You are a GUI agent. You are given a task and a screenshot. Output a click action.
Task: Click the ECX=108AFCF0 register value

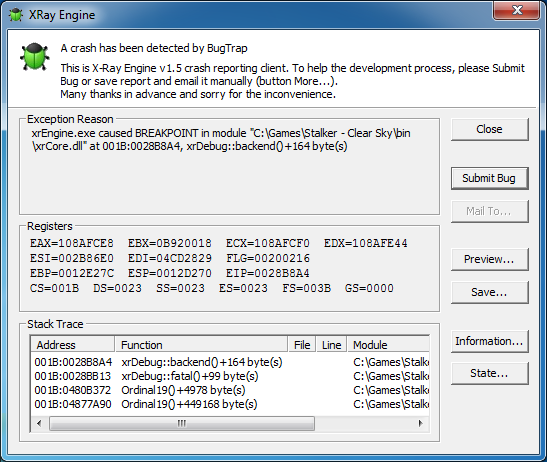tap(268, 243)
